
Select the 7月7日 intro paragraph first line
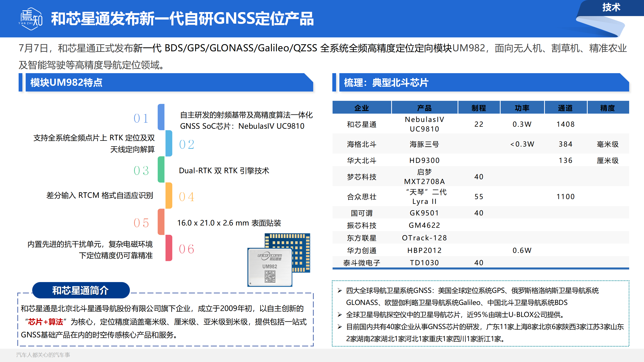coord(323,48)
